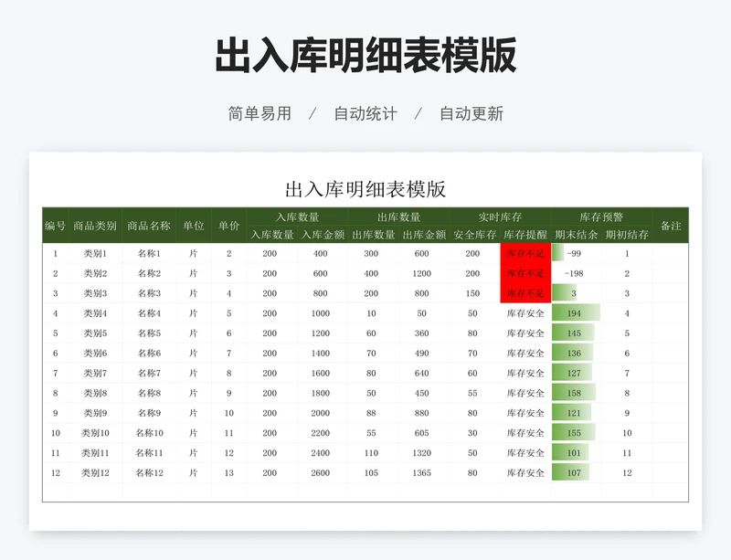The width and height of the screenshot is (731, 560).
Task: Select the 库存预警 group header
Action: 601,217
